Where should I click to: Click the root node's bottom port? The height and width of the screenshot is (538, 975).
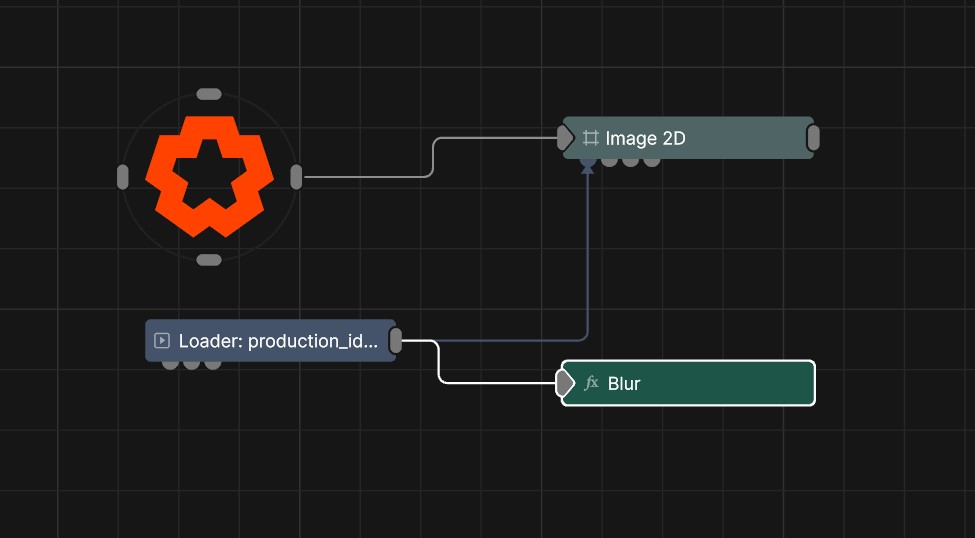209,260
